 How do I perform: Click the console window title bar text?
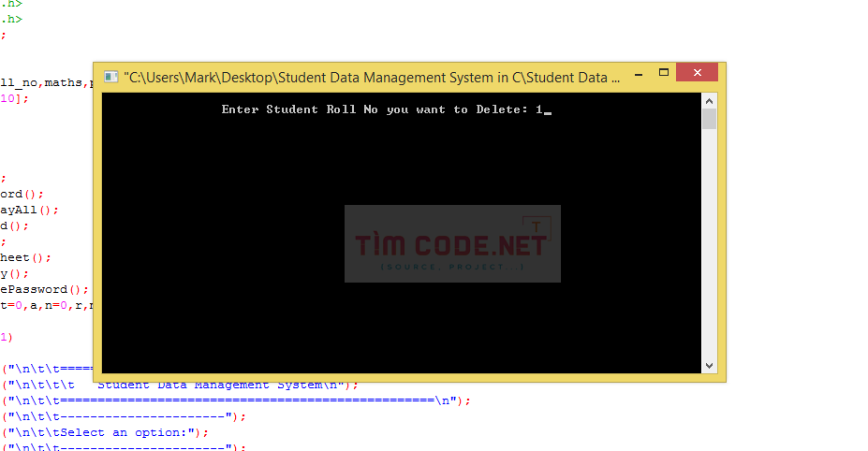point(372,78)
